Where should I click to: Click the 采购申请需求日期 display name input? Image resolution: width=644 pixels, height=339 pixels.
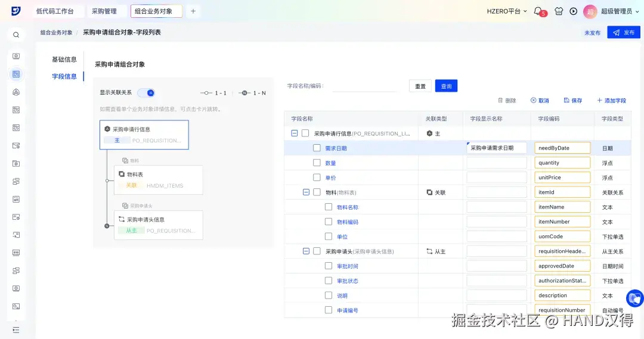tap(497, 148)
